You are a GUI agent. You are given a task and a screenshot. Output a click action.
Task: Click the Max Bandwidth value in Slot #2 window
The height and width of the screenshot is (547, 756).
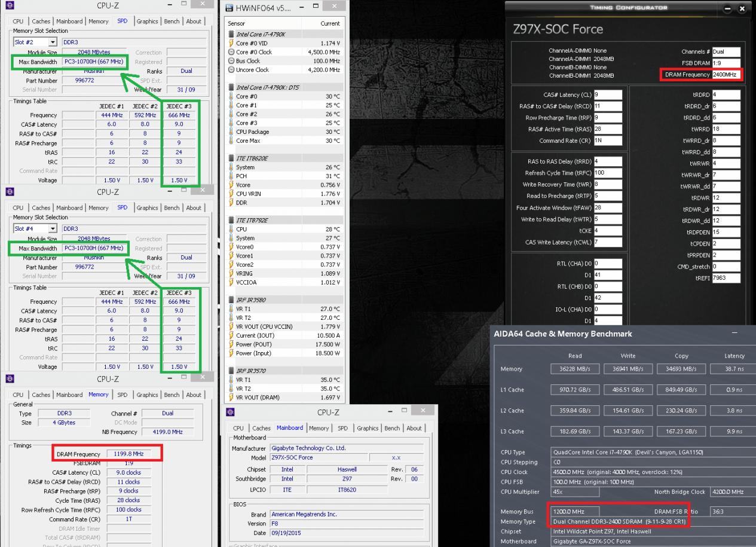pyautogui.click(x=93, y=62)
